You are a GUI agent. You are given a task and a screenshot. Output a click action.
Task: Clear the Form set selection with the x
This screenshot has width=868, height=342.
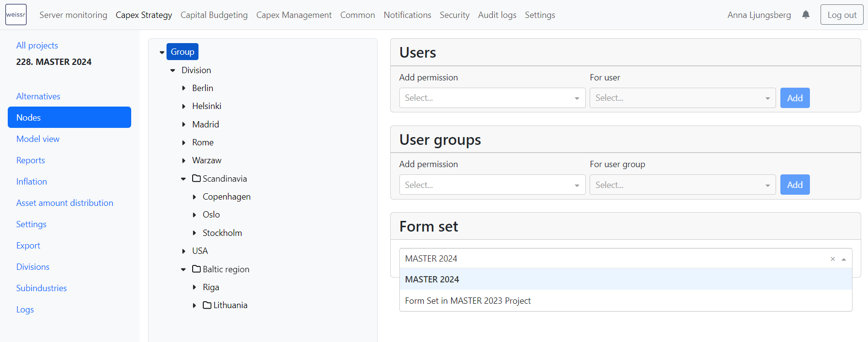pyautogui.click(x=833, y=259)
